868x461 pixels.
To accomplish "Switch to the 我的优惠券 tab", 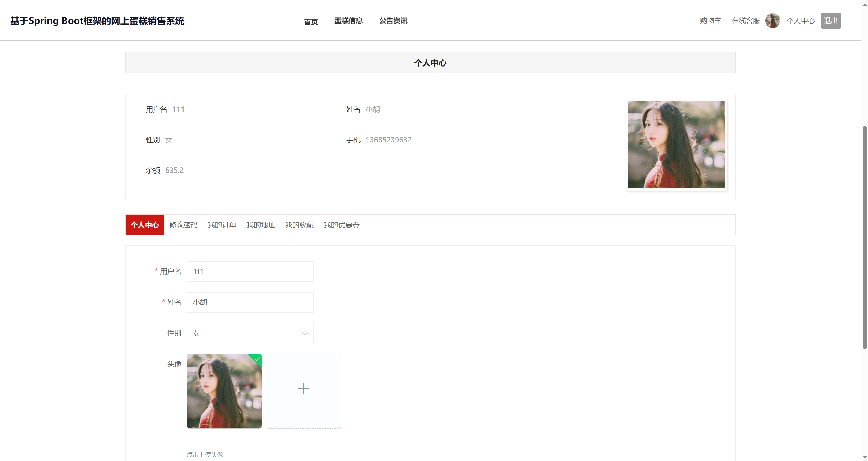I will pos(341,225).
